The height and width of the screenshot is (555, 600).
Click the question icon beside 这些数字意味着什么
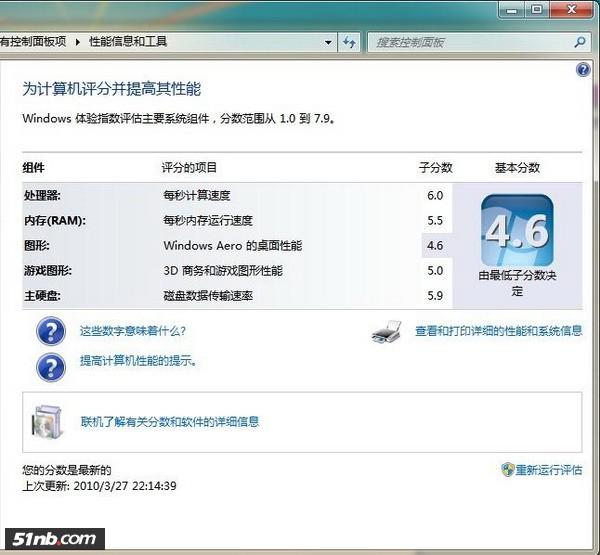tap(50, 331)
